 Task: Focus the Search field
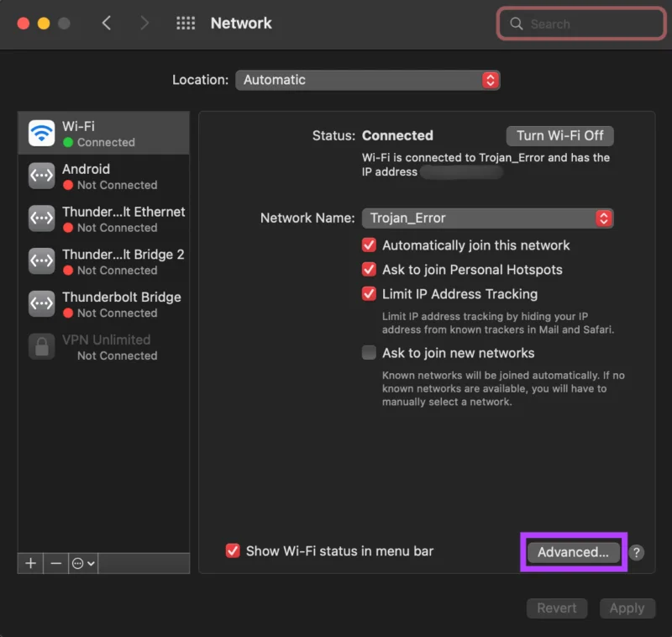click(x=581, y=24)
